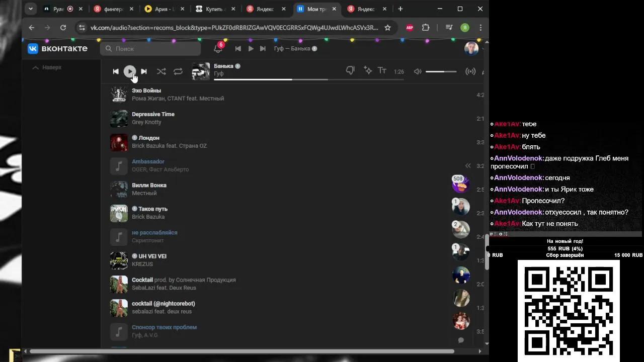This screenshot has height=362, width=644.
Task: Play Cocktail prod. by Солнечная Продукция
Action: pyautogui.click(x=184, y=280)
